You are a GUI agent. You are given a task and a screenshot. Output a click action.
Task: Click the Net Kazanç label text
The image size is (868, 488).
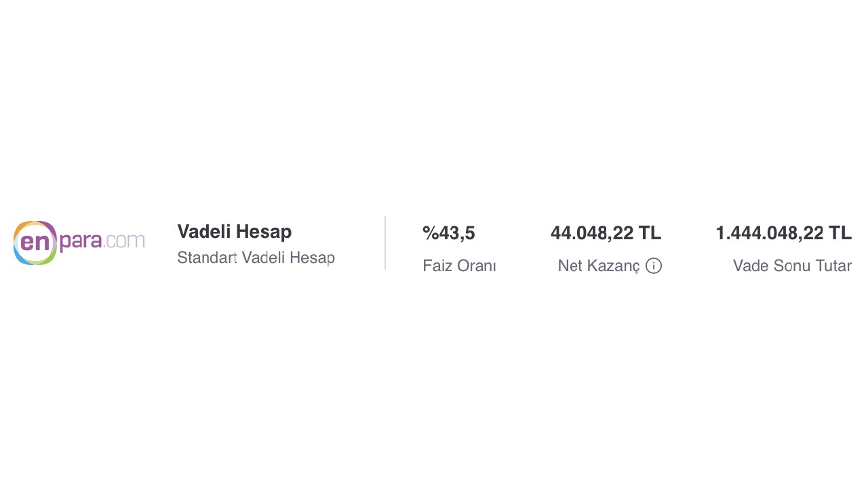[598, 266]
